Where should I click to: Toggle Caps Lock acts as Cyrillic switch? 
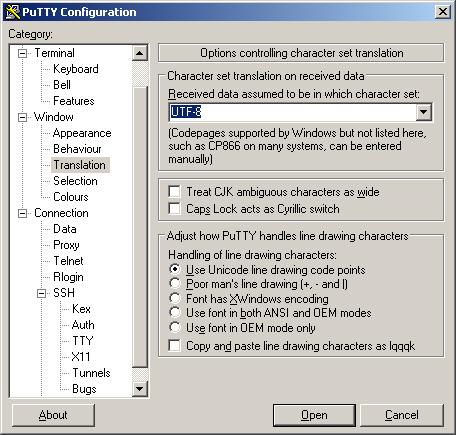click(x=174, y=209)
